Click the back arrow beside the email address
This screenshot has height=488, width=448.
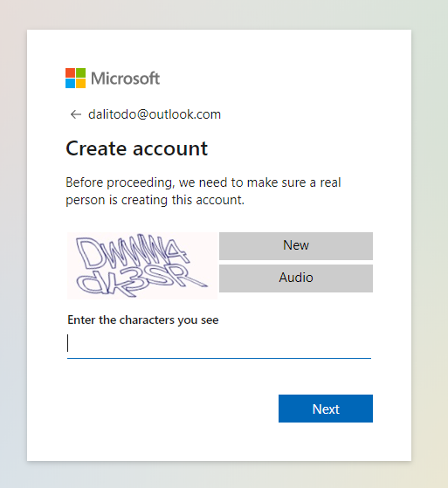pos(76,114)
